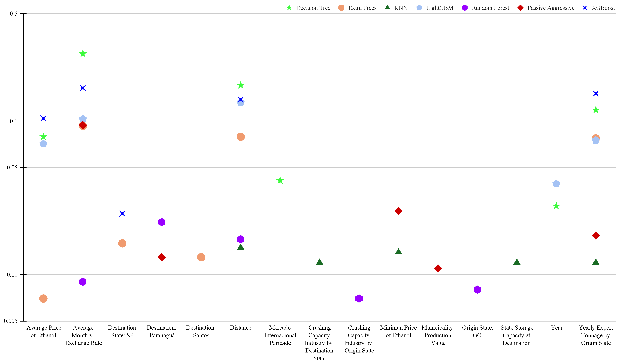Click the purple hexagon above Origin State: GO
Viewport: 626px width, 364px height.
pos(477,289)
